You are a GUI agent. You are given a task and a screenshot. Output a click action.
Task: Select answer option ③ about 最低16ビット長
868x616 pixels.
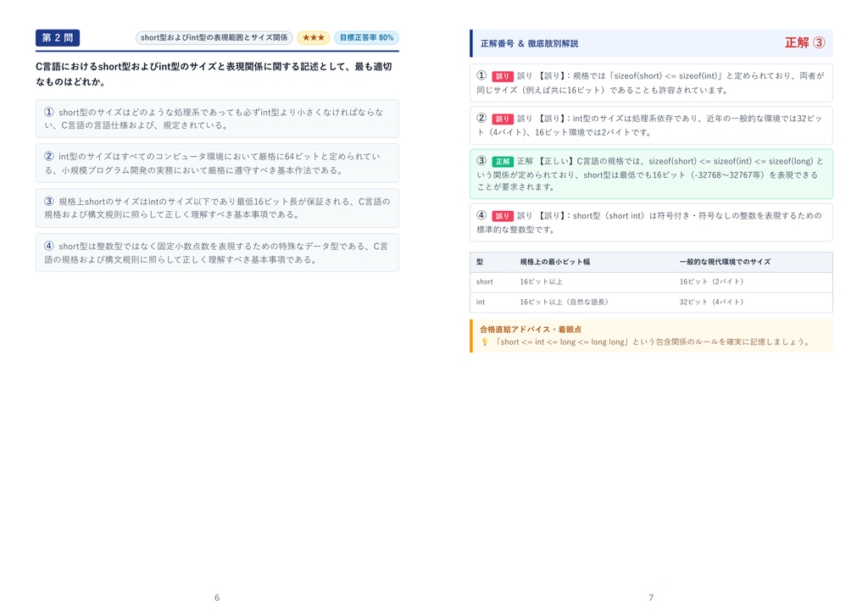pos(217,208)
